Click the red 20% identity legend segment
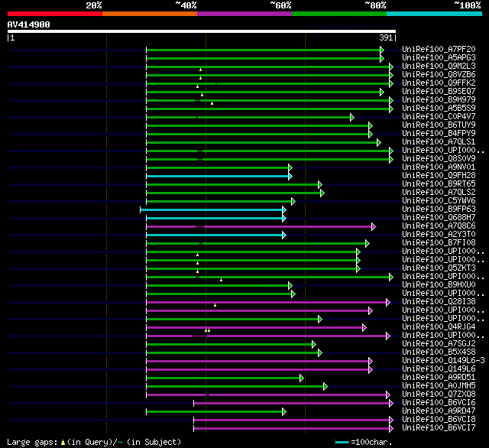Viewport: 489px width, 448px height. coord(55,14)
